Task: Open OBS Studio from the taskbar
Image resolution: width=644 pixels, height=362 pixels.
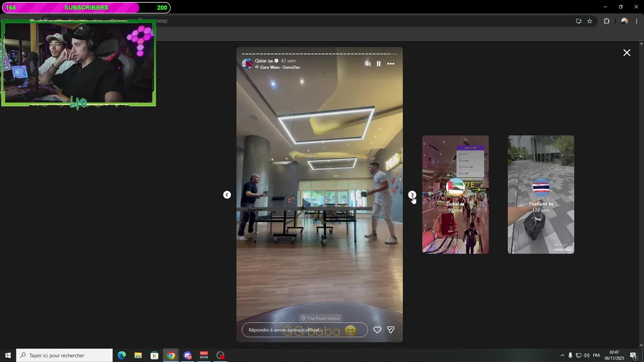Action: pyautogui.click(x=220, y=355)
